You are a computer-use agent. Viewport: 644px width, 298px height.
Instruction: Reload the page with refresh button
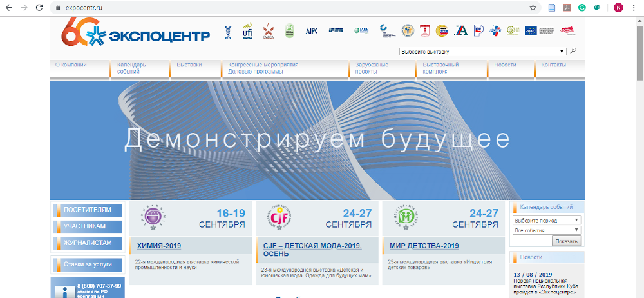click(39, 7)
